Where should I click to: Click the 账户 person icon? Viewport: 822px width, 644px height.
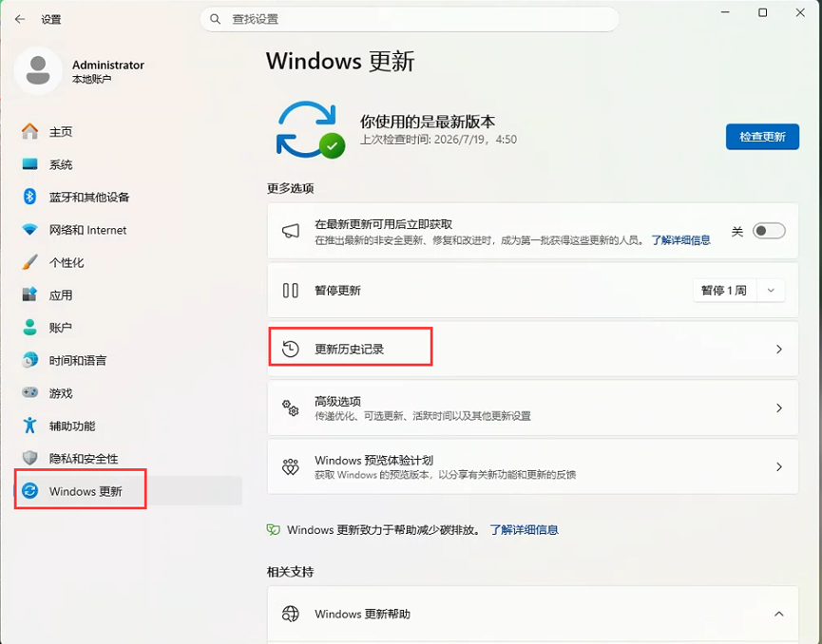tap(29, 328)
